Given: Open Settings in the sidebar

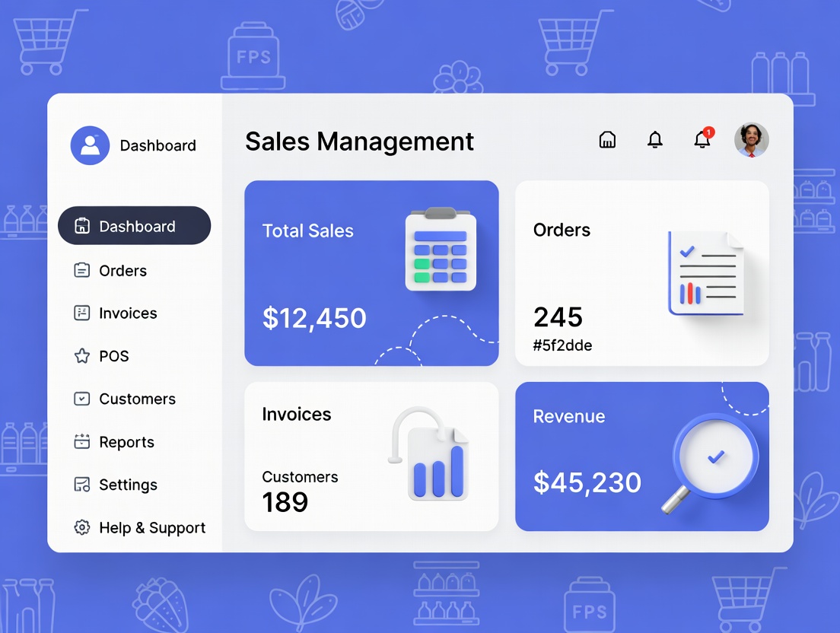Looking at the screenshot, I should [128, 485].
